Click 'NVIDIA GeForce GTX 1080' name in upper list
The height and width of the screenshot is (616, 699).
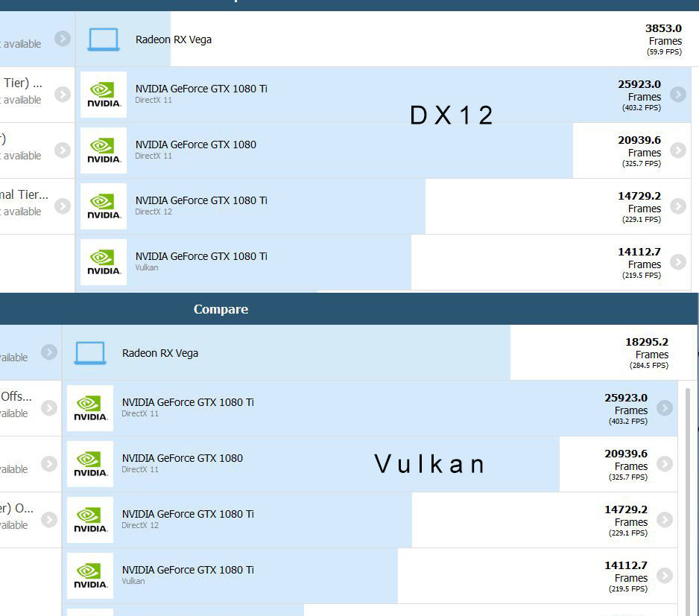[196, 145]
